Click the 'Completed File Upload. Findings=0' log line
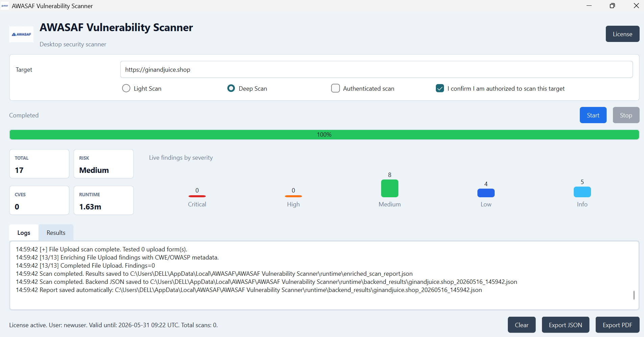644x337 pixels. 85,266
